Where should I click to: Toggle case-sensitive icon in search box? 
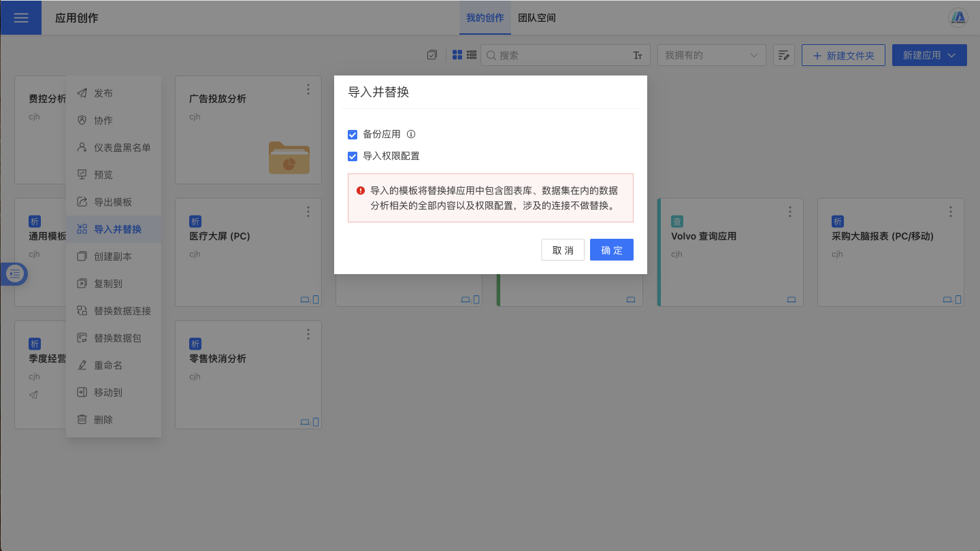click(x=638, y=55)
